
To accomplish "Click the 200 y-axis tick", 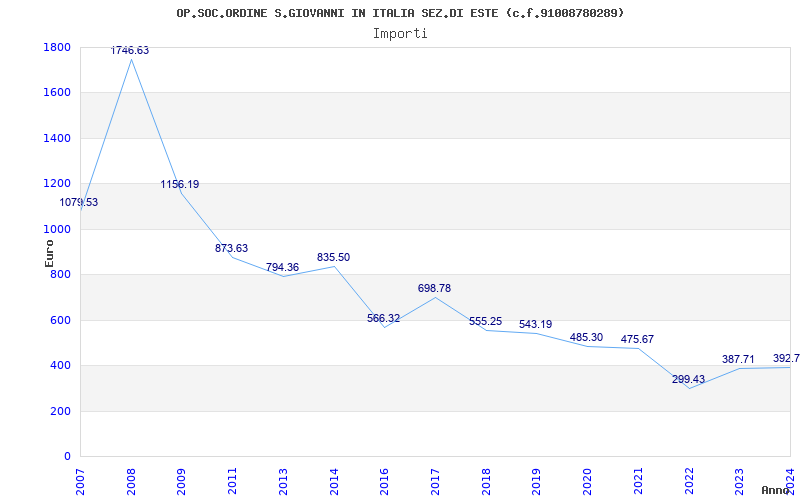I will coord(60,411).
